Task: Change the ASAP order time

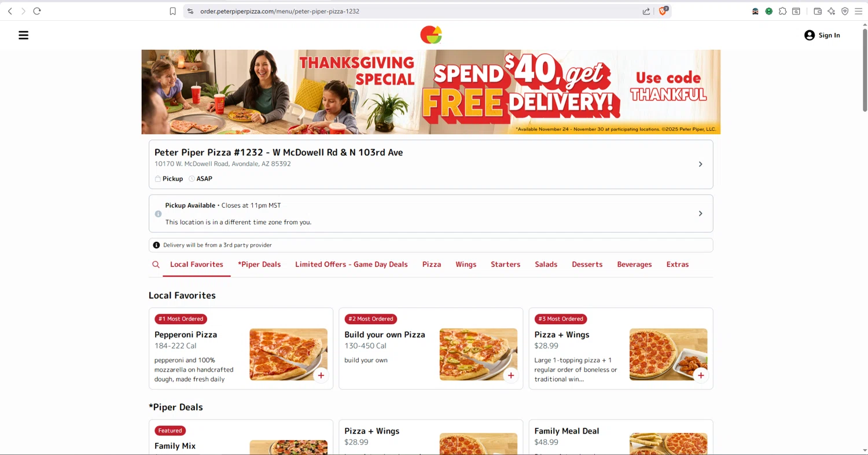Action: 201,179
